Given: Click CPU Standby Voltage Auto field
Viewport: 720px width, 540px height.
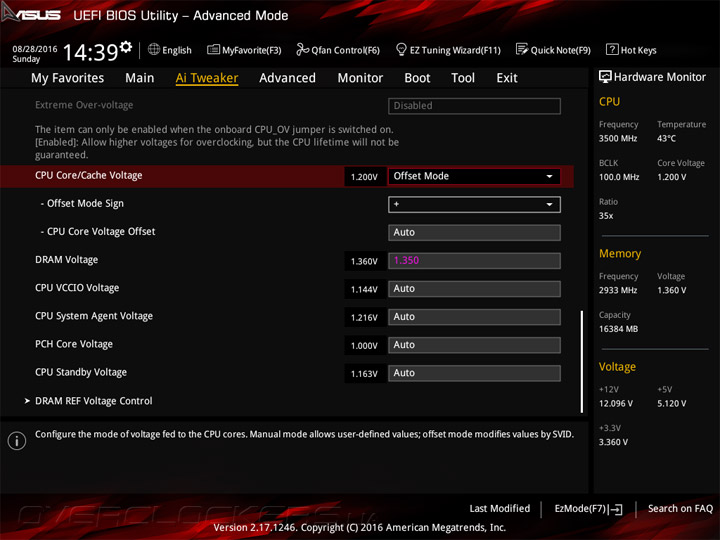Looking at the screenshot, I should [x=474, y=373].
